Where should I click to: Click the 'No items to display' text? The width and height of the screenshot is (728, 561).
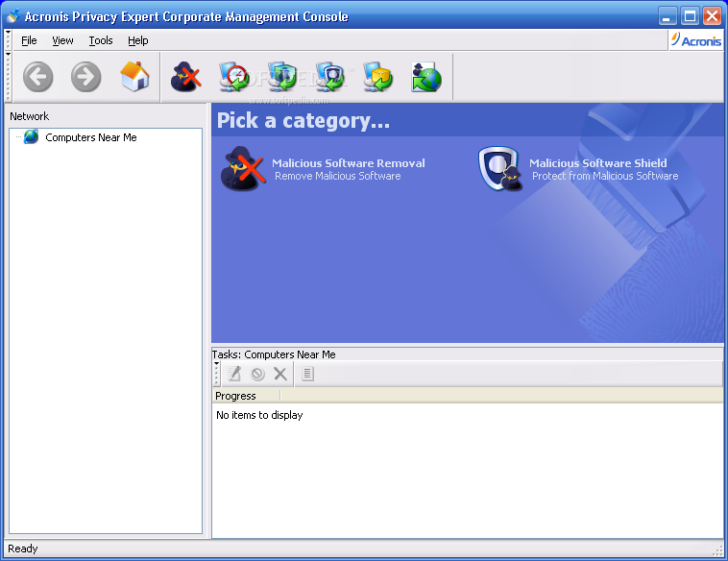(x=259, y=415)
